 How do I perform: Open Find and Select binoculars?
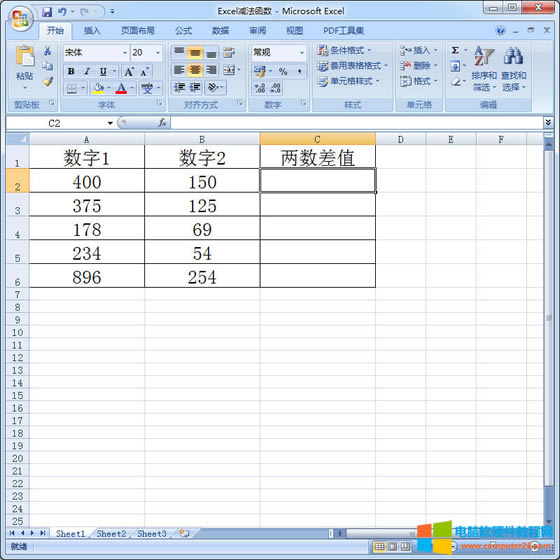[x=513, y=68]
